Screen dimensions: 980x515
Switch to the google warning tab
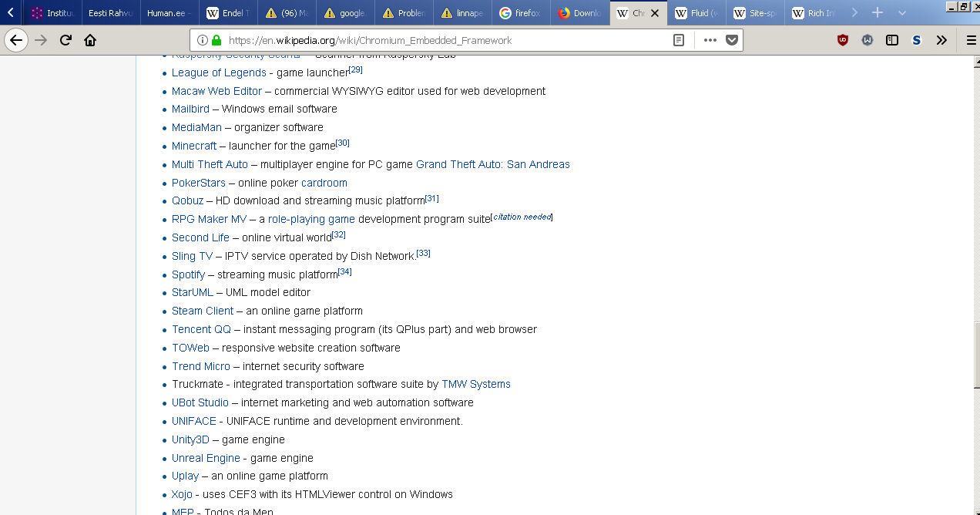[345, 13]
